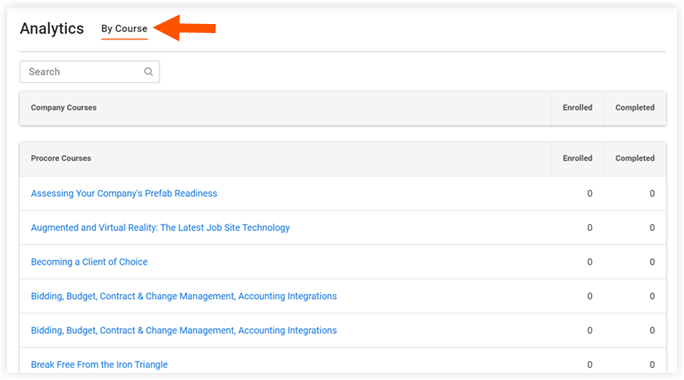Click completed count for Prefab Readiness course
This screenshot has height=380, width=684.
coord(652,193)
